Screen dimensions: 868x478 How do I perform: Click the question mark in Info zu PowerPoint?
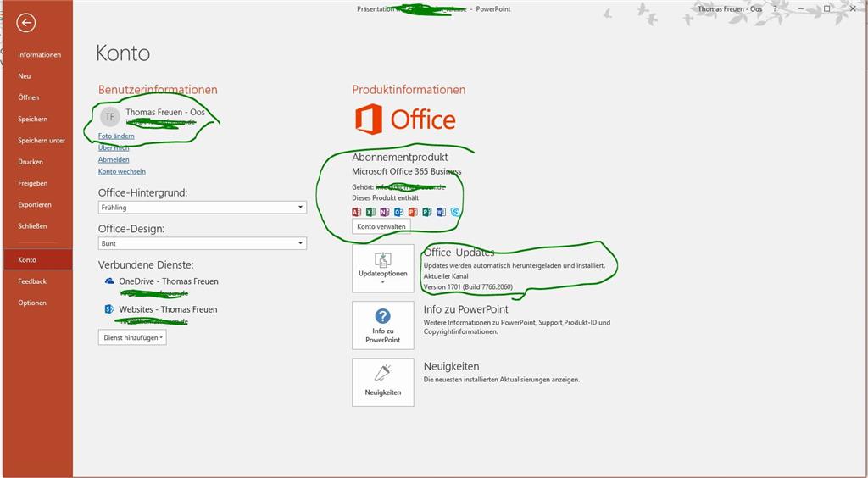click(382, 316)
